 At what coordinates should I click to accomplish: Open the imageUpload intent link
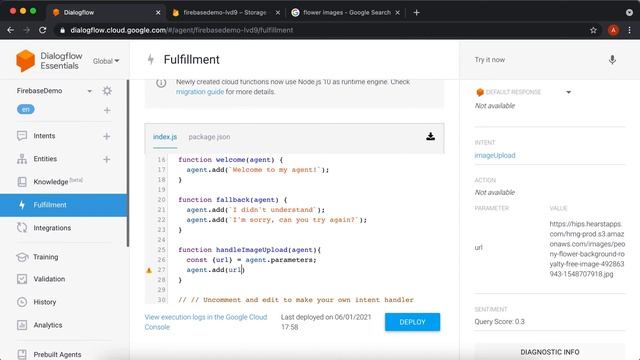[495, 156]
